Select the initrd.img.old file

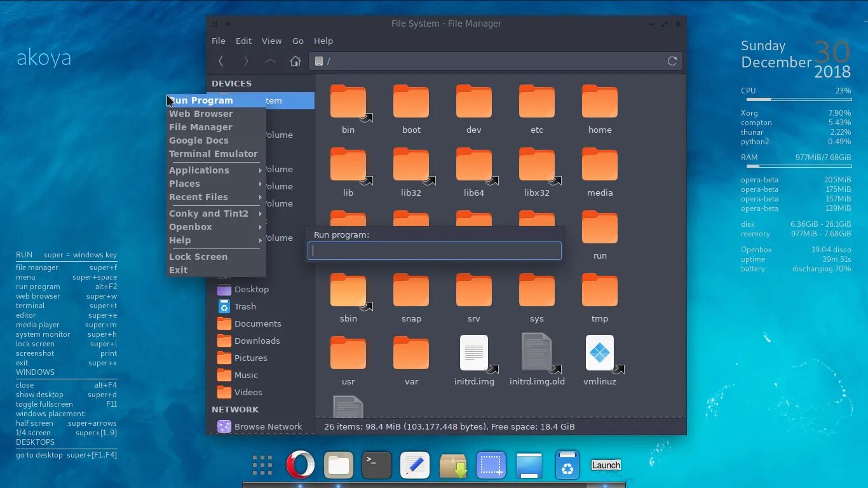(537, 360)
